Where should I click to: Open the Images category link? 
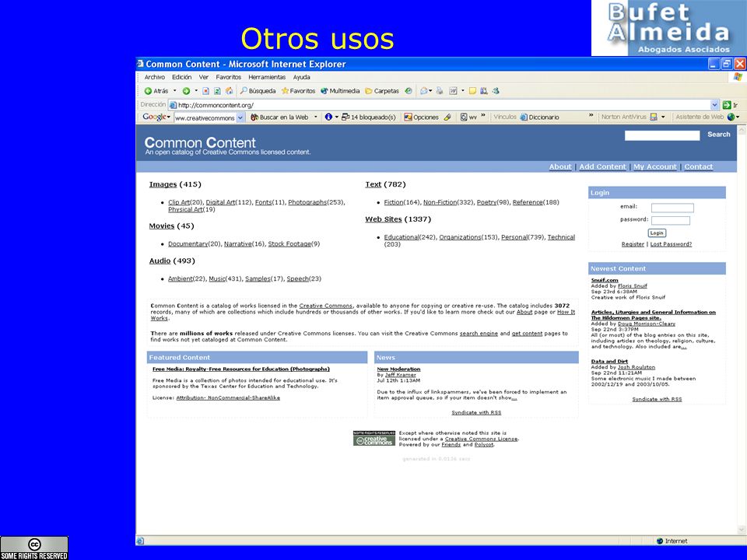[x=163, y=184]
